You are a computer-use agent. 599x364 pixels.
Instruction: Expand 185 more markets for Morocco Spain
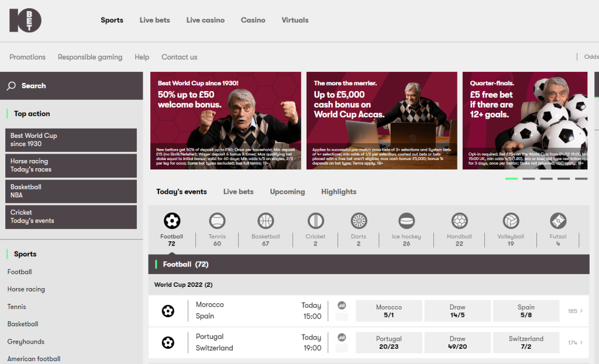[x=576, y=311]
